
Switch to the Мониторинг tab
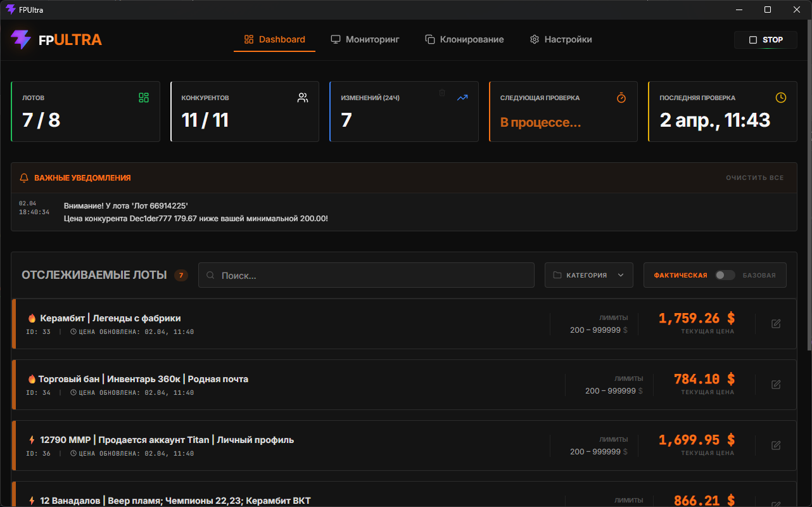[365, 39]
